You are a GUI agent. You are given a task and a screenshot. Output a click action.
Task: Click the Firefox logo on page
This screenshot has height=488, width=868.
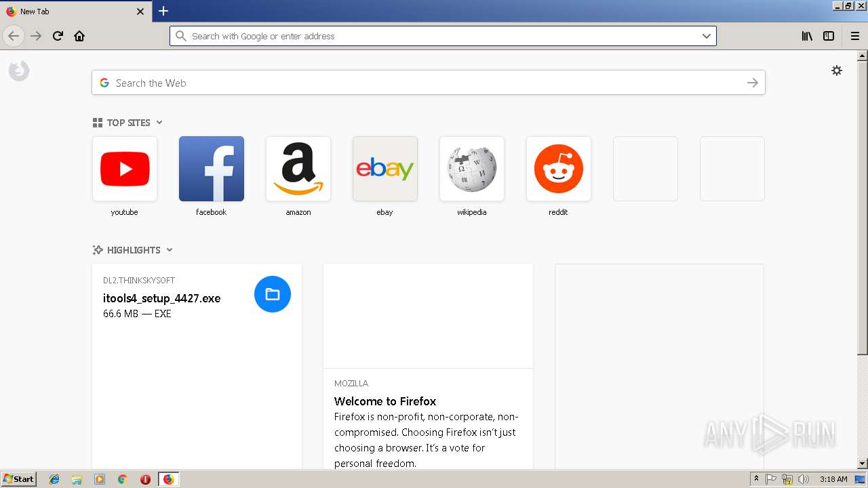[19, 70]
